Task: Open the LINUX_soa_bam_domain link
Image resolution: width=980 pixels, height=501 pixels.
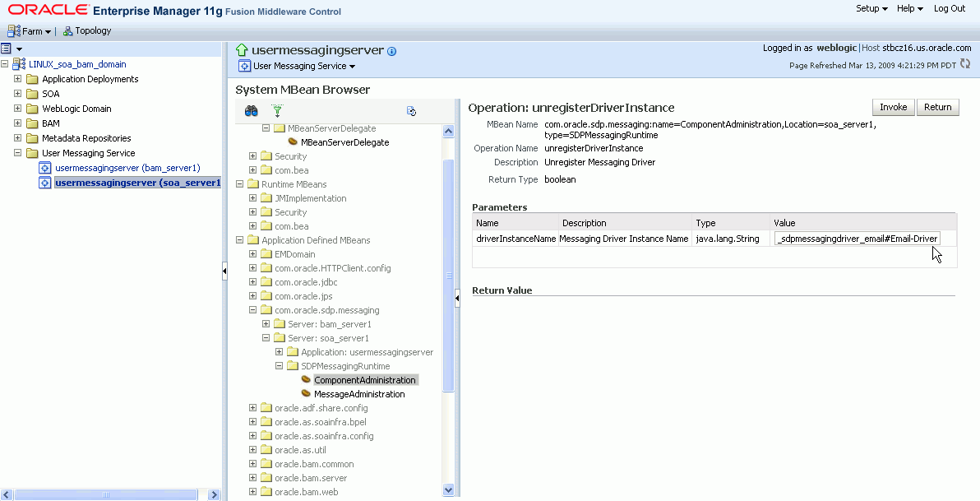Action: 77,64
